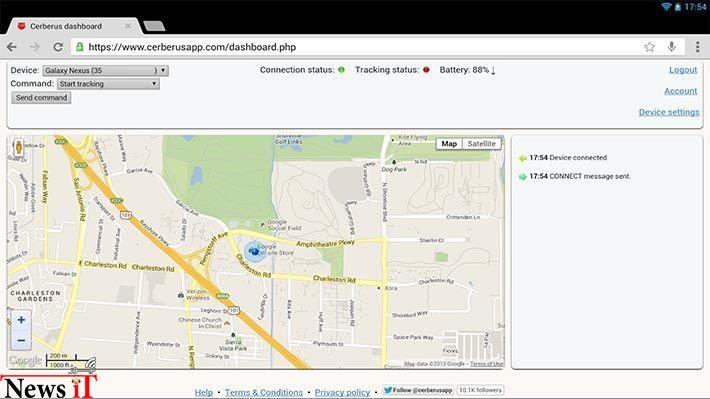The image size is (710, 399).
Task: Open the Device settings link
Action: [669, 112]
